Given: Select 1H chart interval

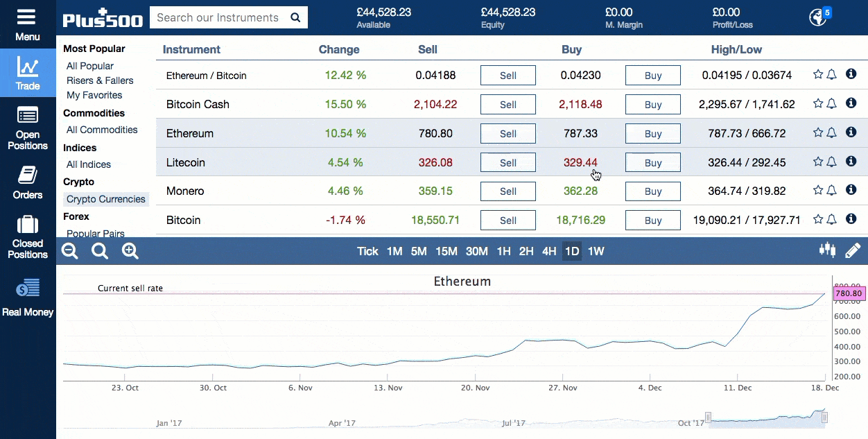Looking at the screenshot, I should pyautogui.click(x=503, y=251).
